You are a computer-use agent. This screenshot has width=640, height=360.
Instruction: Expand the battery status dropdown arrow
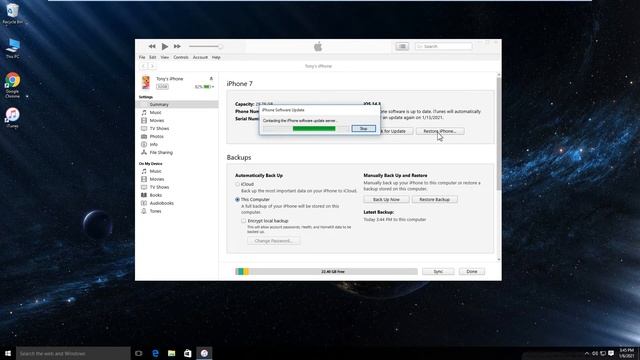(x=213, y=87)
